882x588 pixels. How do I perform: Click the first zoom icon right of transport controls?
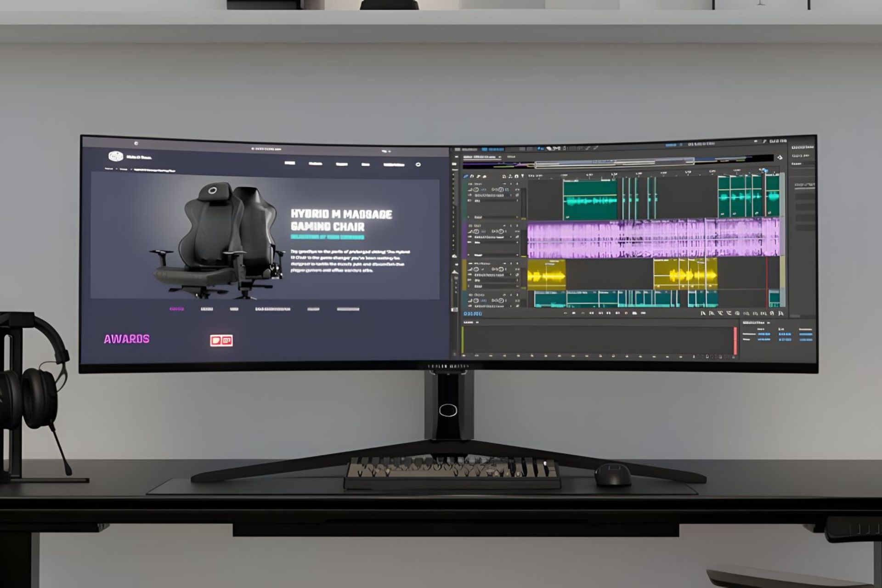[703, 313]
